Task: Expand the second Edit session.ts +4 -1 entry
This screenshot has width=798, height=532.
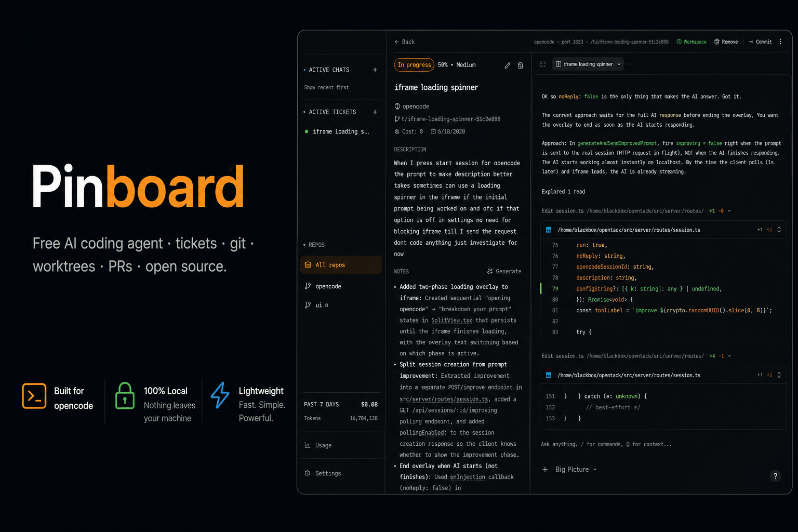Action: pos(636,356)
